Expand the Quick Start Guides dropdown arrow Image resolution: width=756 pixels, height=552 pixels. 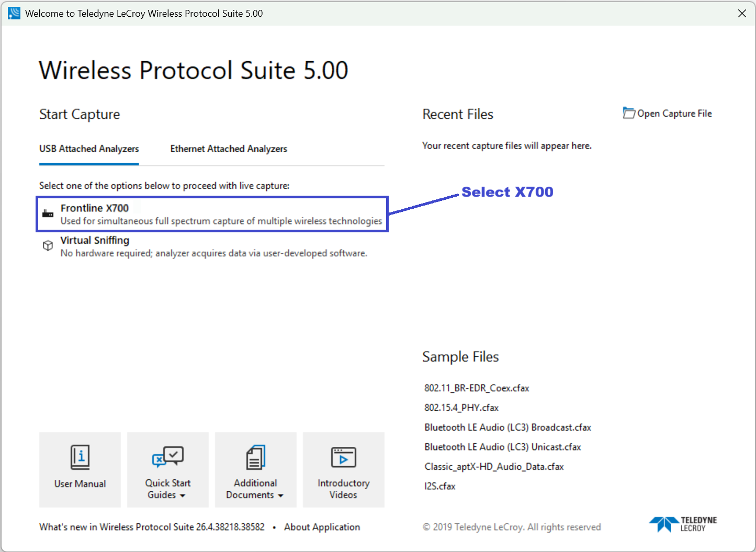183,495
